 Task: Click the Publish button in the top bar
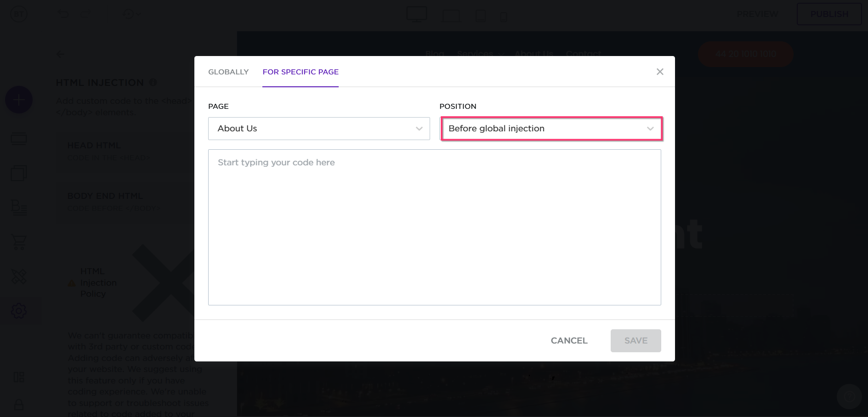(829, 14)
